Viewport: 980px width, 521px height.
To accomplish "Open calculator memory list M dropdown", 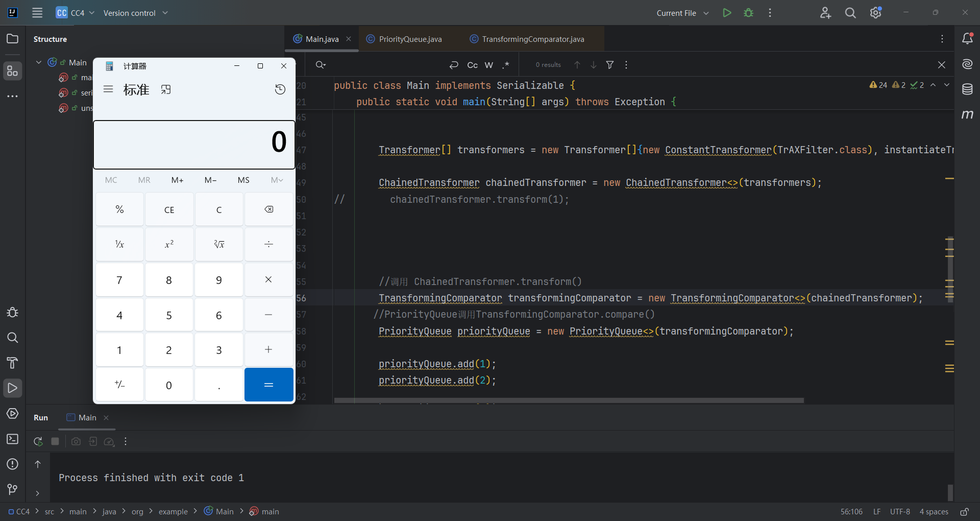I will pyautogui.click(x=277, y=180).
